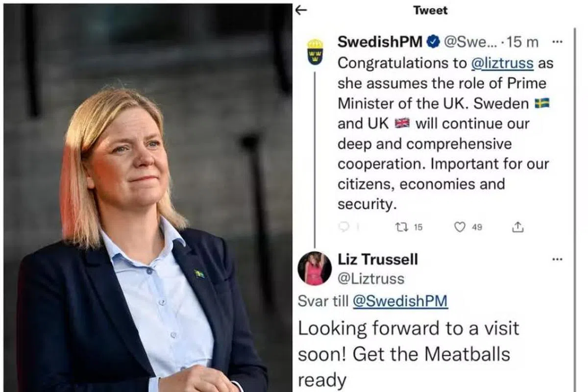
Task: Open the 15 m timestamp
Action: click(522, 43)
